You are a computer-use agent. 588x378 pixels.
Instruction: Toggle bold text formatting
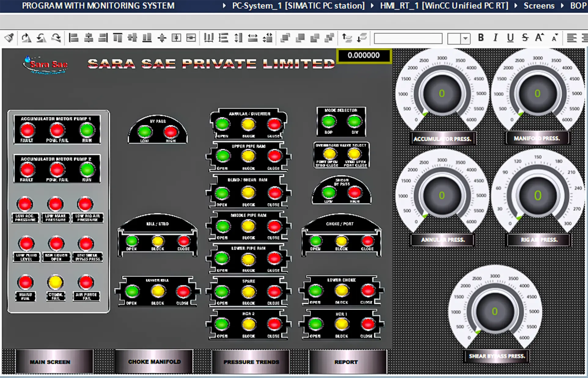click(x=481, y=38)
